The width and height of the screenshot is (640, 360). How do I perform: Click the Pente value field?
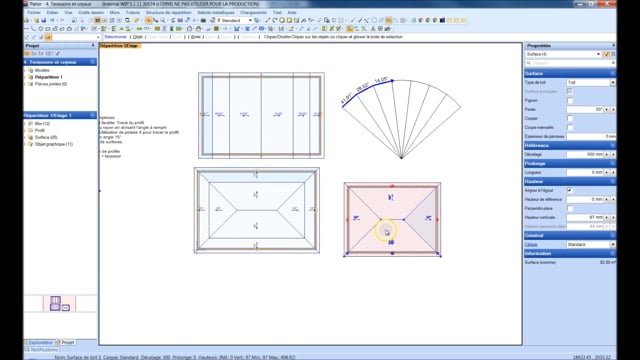(585, 109)
